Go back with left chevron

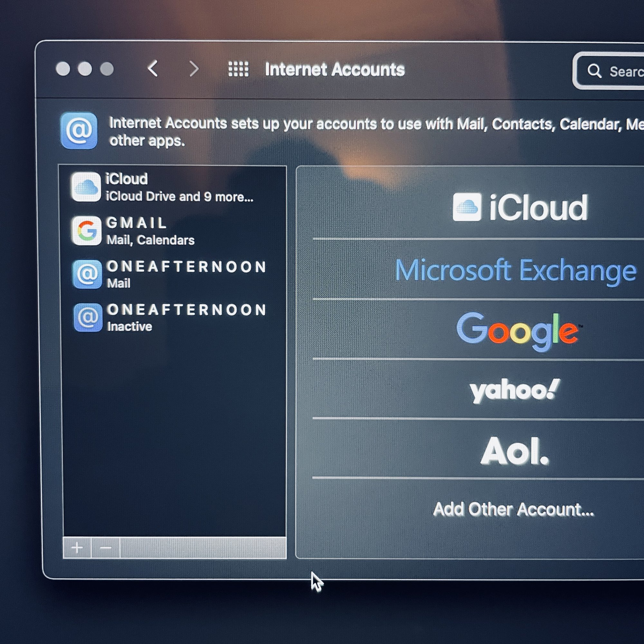(x=153, y=69)
